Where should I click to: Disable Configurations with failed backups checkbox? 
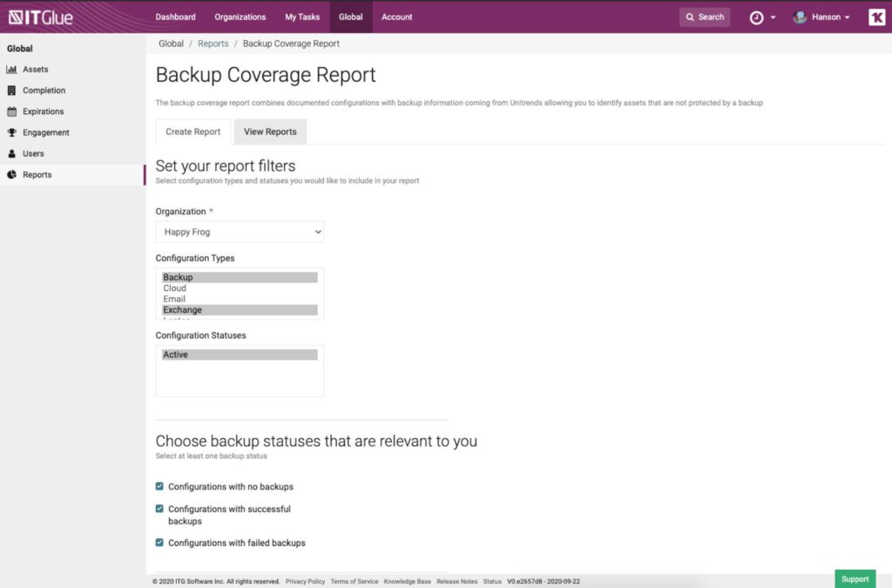(x=159, y=543)
